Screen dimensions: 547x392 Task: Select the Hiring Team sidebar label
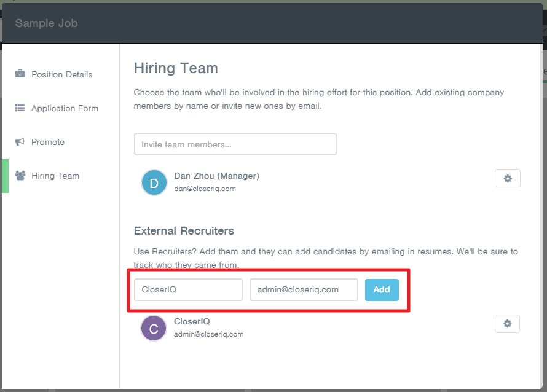point(55,176)
